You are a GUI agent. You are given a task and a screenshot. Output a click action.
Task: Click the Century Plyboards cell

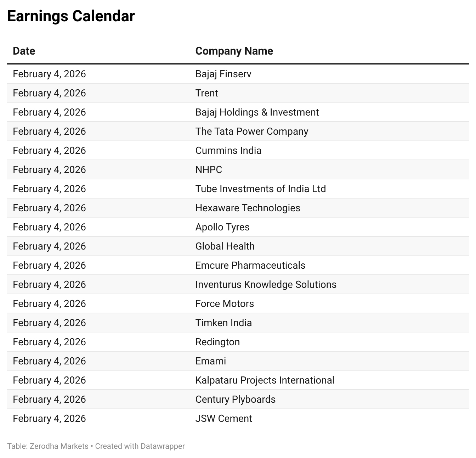[x=236, y=400]
